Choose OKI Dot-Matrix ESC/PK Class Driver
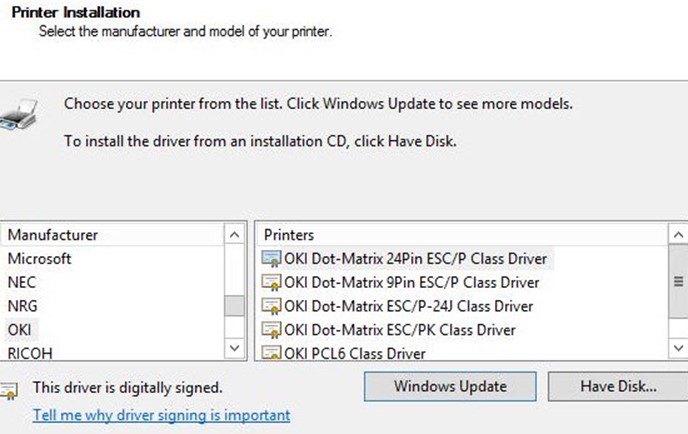The image size is (688, 434). click(x=390, y=330)
